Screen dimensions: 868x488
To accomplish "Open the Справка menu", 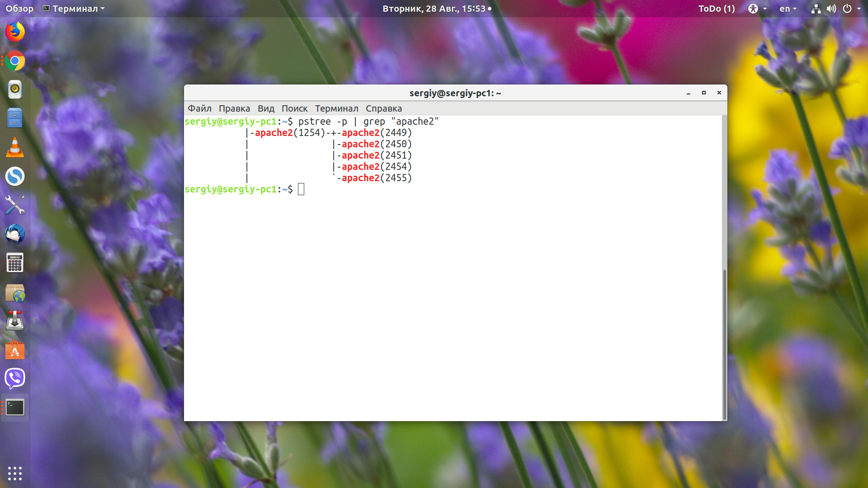I will point(383,108).
